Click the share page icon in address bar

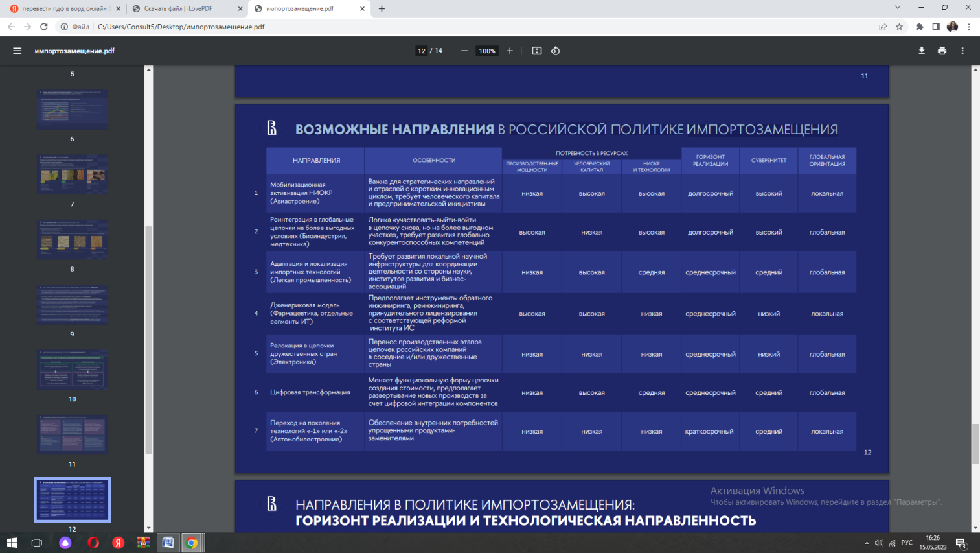click(883, 27)
